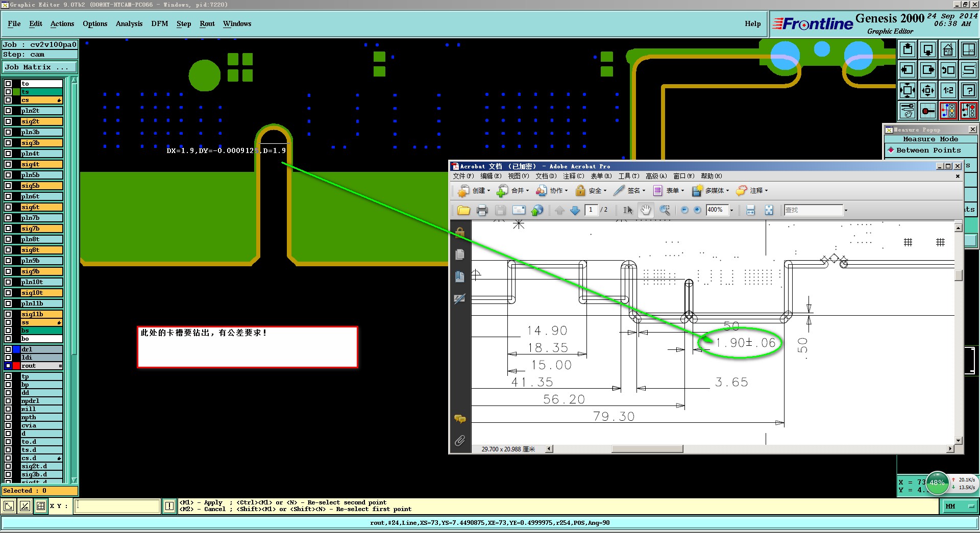
Task: Select the Acrobat hand tool
Action: [x=646, y=210]
